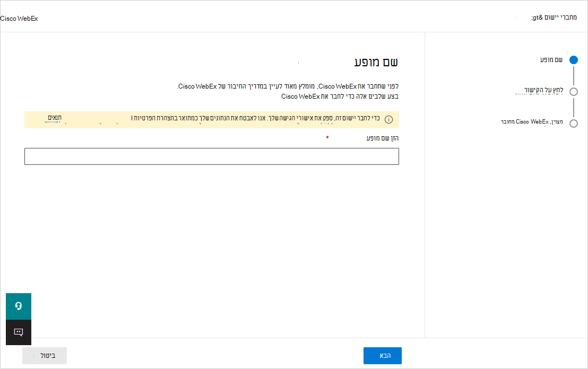The height and width of the screenshot is (369, 588).
Task: Click the ביטול (Cancel) button
Action: [x=45, y=356]
